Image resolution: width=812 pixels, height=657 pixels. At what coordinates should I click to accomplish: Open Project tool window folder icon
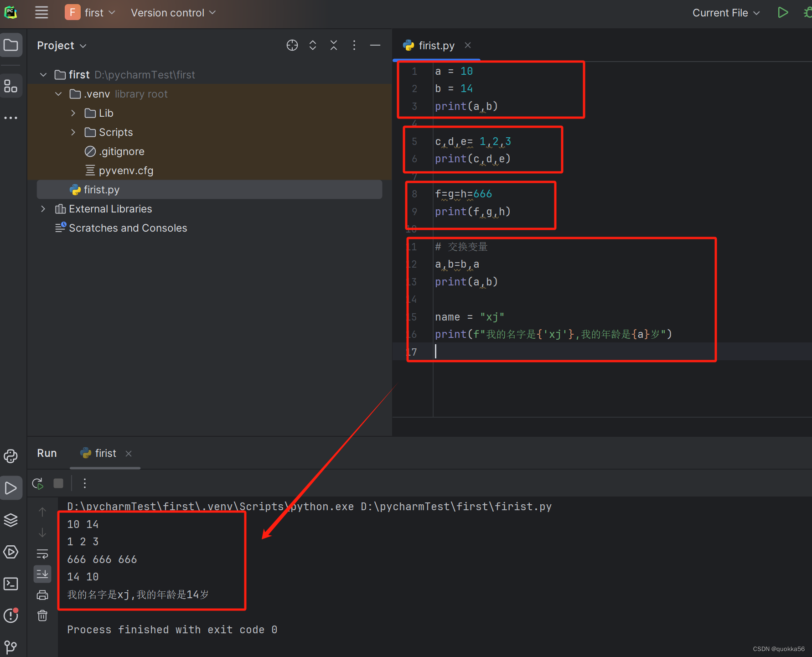[x=11, y=45]
